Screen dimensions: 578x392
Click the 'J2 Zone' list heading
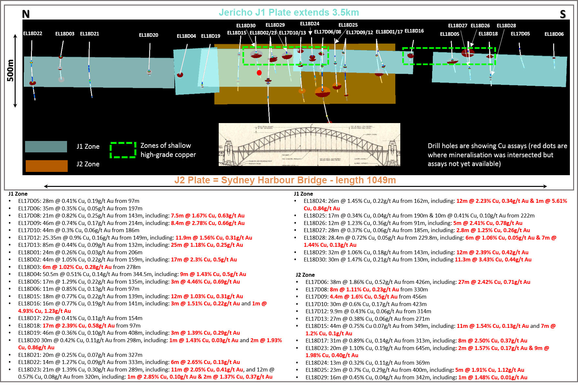[x=305, y=275]
